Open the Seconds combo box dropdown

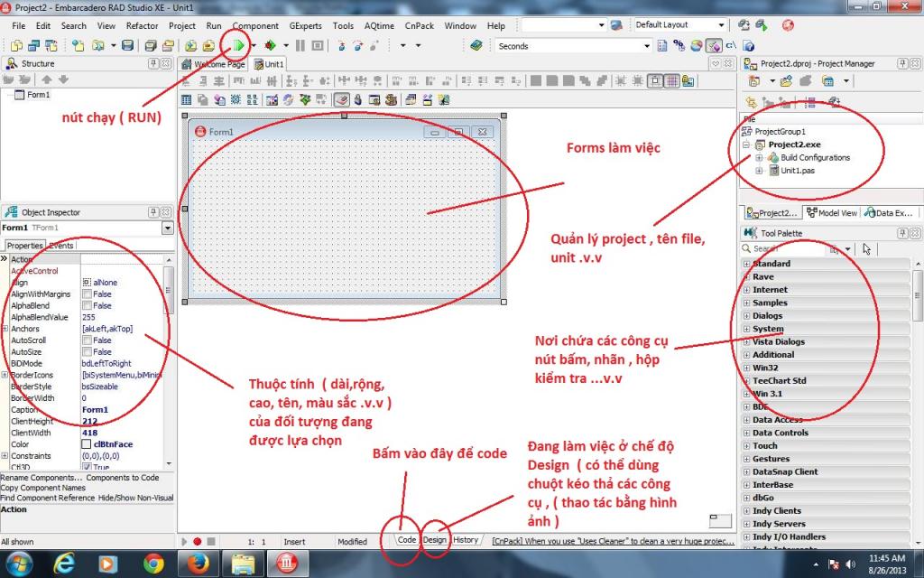646,46
